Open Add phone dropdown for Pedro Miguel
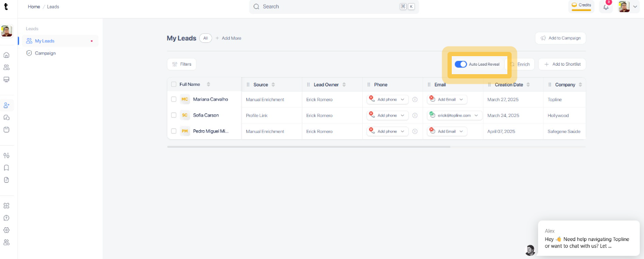Image resolution: width=644 pixels, height=259 pixels. [x=388, y=131]
